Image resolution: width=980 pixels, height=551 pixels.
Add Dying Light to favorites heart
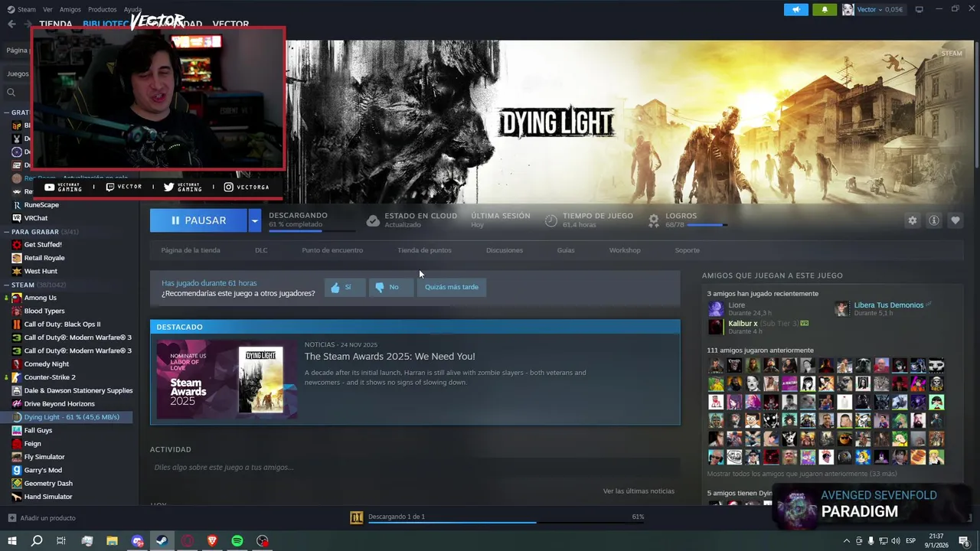click(x=955, y=220)
